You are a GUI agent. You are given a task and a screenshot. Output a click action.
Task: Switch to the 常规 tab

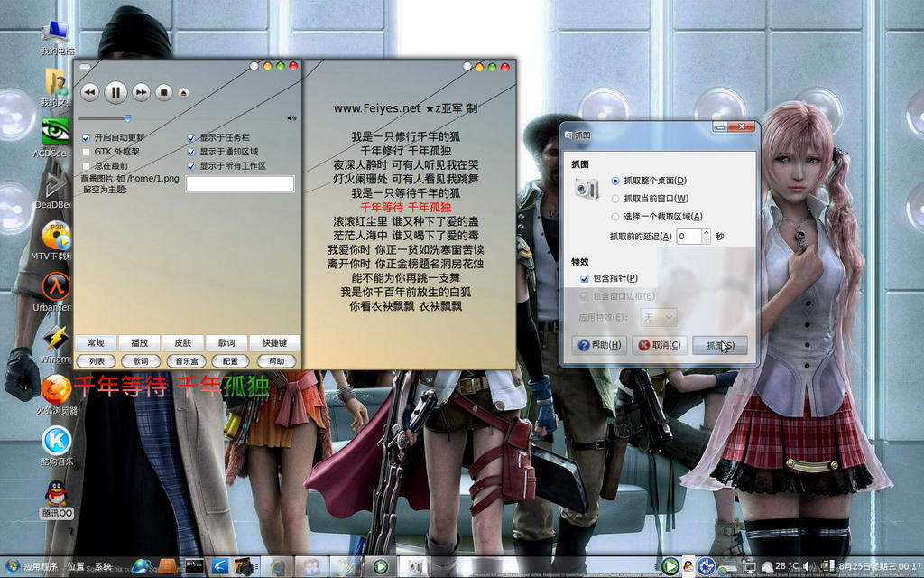[x=96, y=342]
